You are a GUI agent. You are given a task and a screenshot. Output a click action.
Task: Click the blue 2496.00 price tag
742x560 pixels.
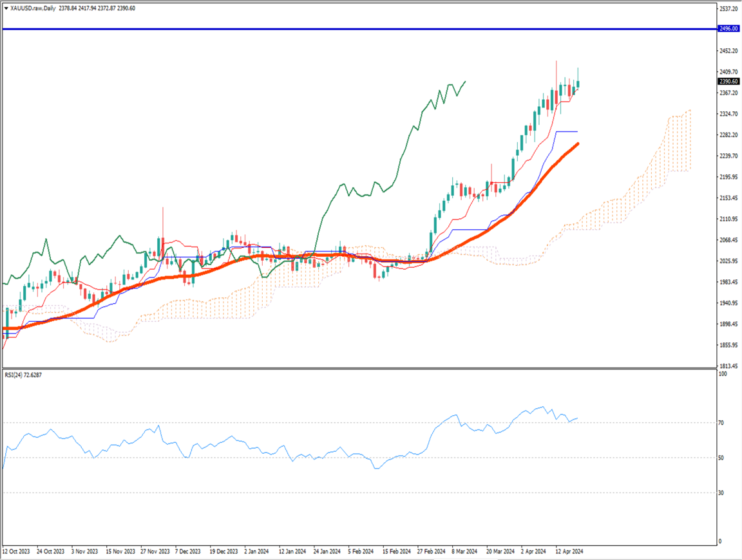(728, 29)
